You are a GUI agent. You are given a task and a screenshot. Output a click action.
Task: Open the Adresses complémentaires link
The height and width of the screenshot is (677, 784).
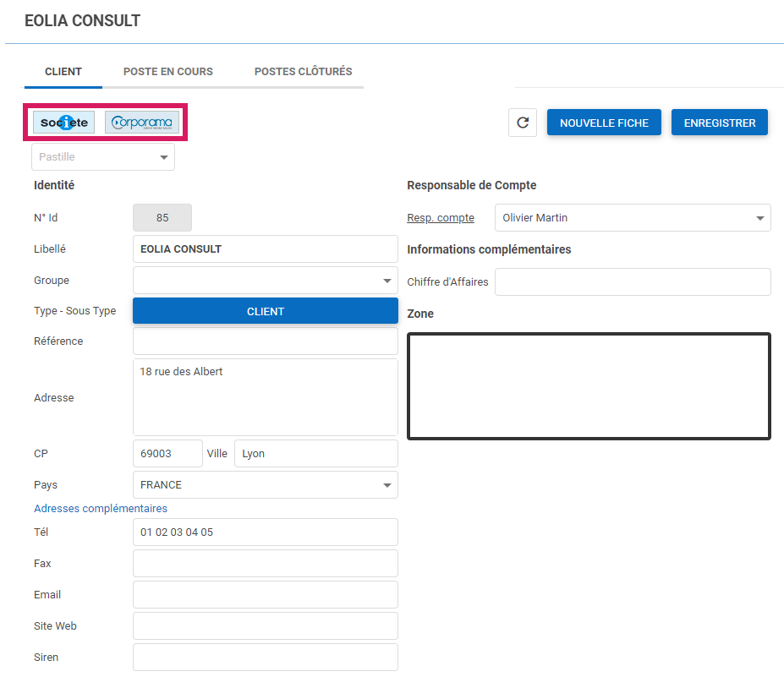101,509
